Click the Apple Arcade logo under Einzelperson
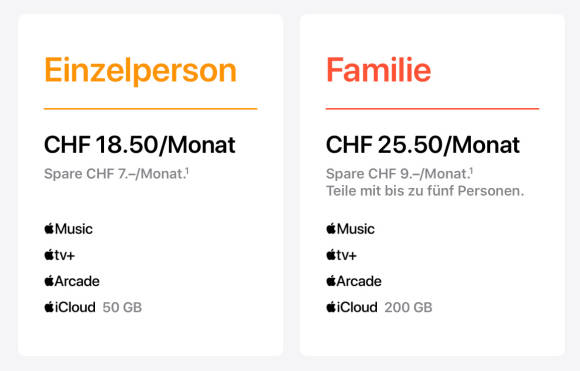This screenshot has height=371, width=580. 72,281
